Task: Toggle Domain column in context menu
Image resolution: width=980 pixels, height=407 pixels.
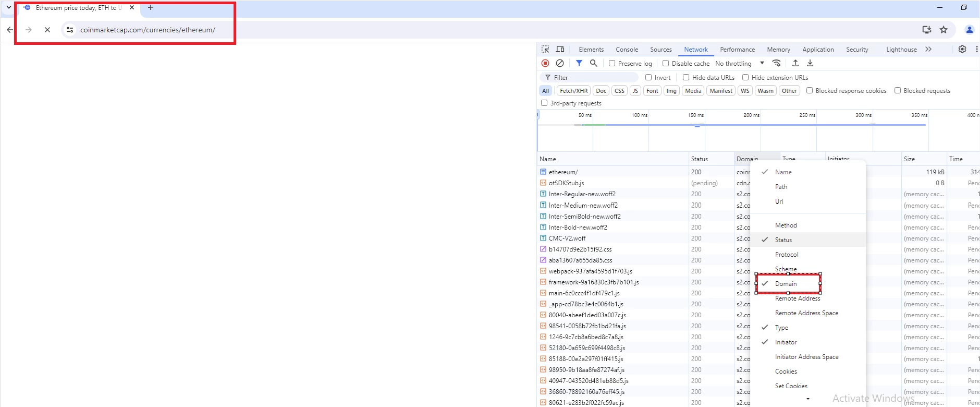Action: point(808,283)
